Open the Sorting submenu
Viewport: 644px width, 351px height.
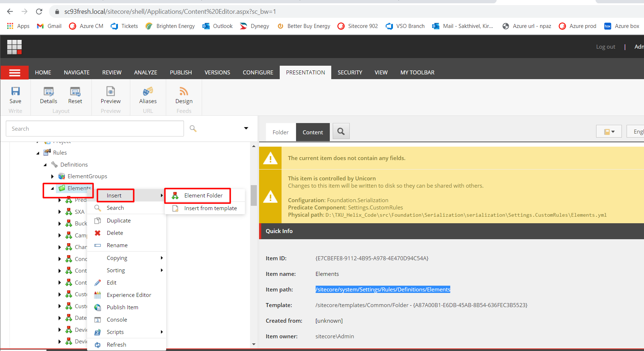(x=127, y=270)
